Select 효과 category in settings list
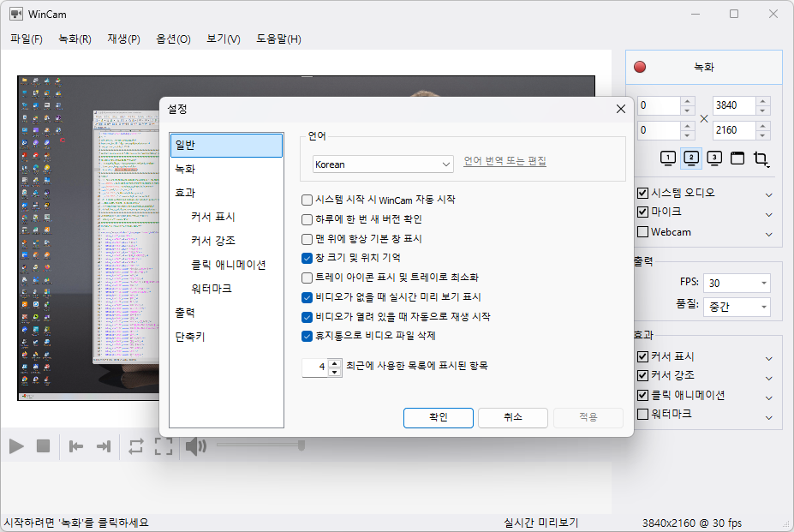This screenshot has width=794, height=532. coord(226,193)
